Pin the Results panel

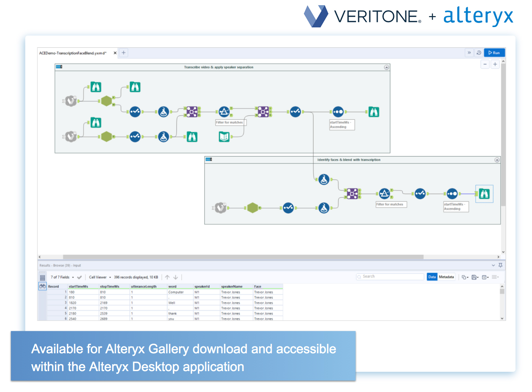coord(500,265)
